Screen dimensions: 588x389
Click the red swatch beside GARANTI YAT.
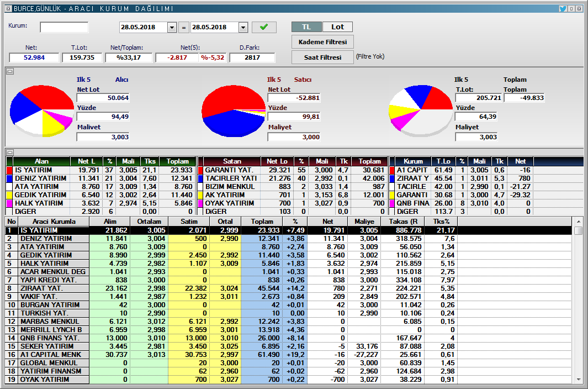tap(200, 170)
